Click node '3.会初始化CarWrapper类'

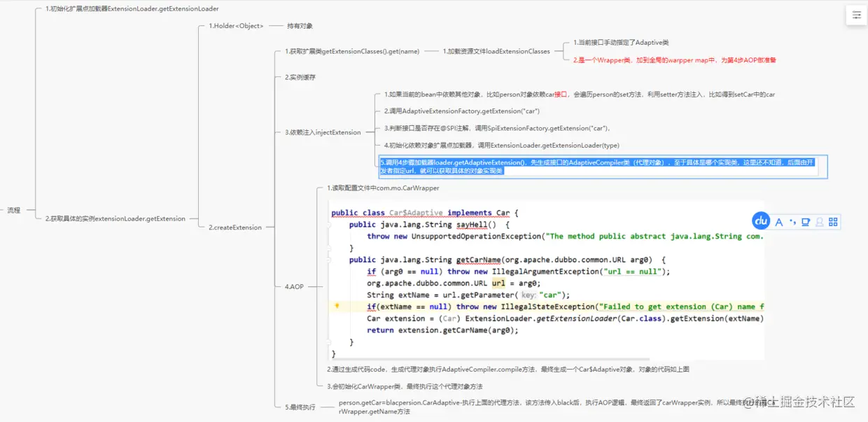point(405,386)
